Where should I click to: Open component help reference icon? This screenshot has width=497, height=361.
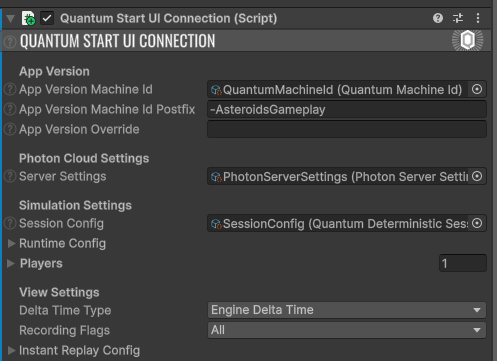click(438, 18)
